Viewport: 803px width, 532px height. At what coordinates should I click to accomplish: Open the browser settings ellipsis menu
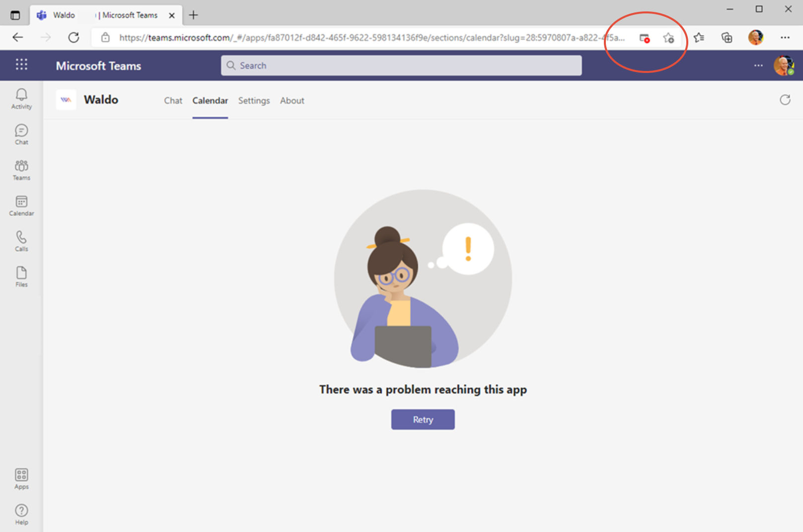785,37
